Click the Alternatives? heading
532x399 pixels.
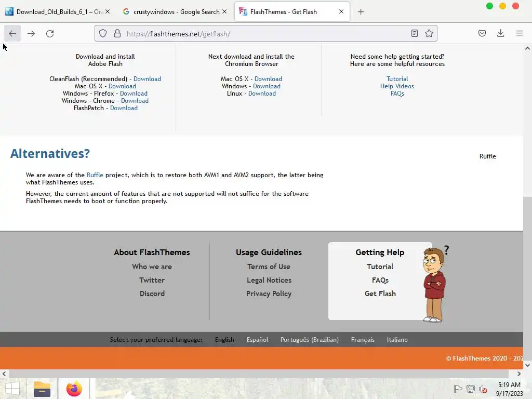(50, 153)
